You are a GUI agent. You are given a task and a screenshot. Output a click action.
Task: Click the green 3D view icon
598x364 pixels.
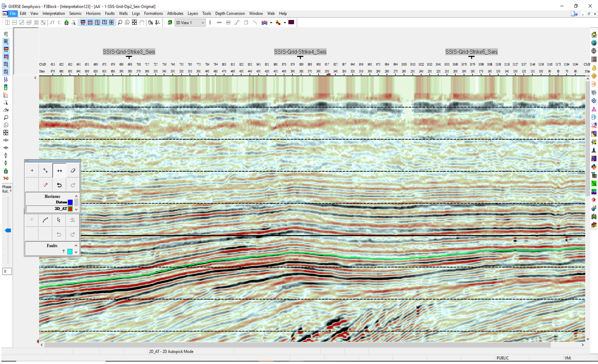point(170,22)
